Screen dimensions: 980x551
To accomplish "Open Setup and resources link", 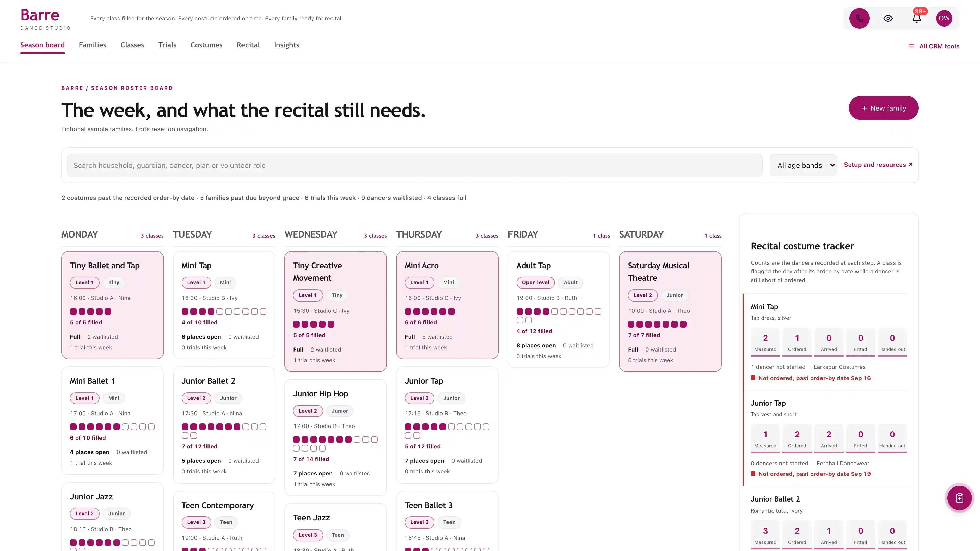I will [878, 165].
